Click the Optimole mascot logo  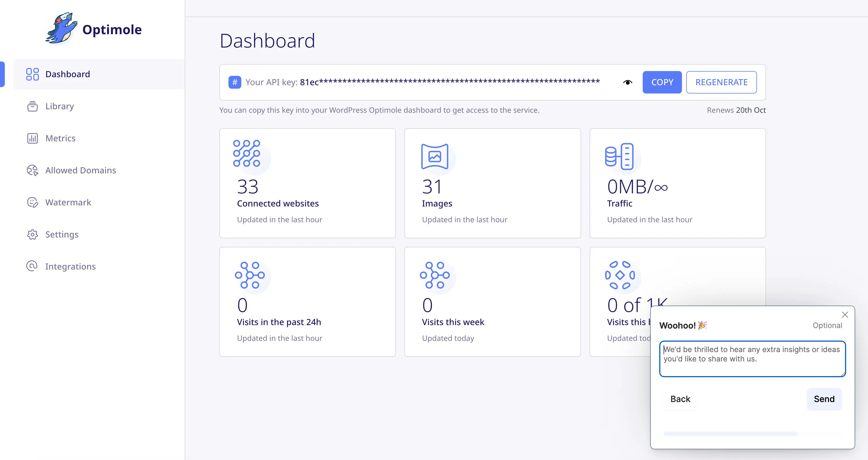[x=61, y=28]
